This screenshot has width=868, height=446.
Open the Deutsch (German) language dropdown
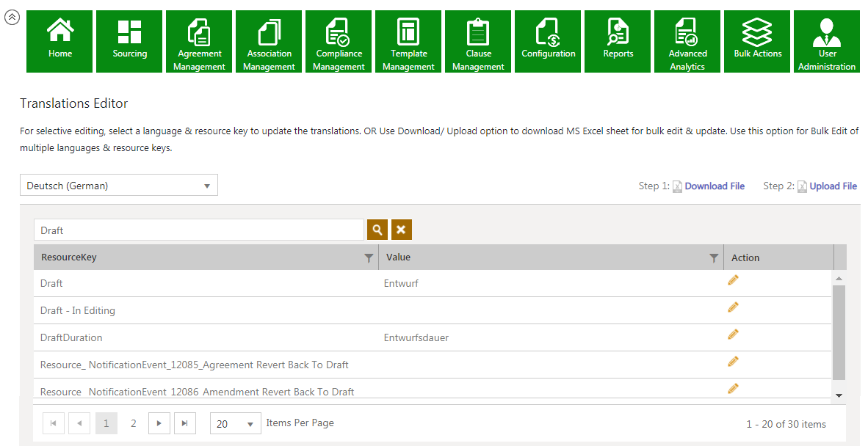(x=119, y=186)
